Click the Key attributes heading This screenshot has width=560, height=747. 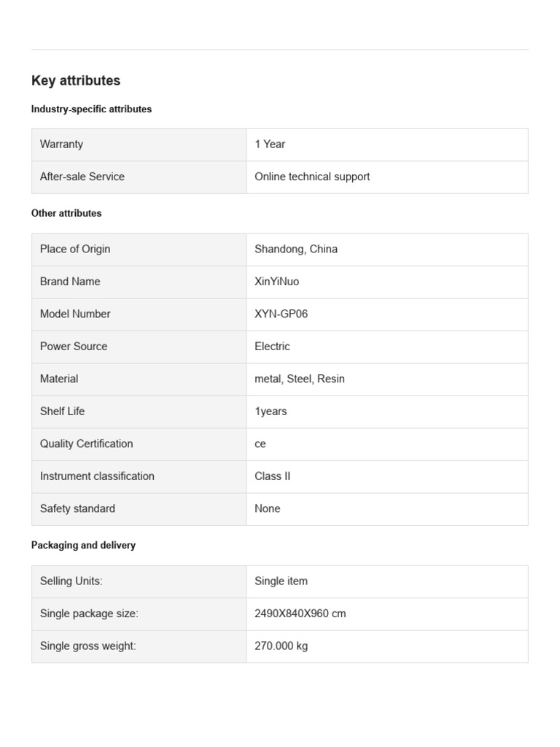pos(76,80)
